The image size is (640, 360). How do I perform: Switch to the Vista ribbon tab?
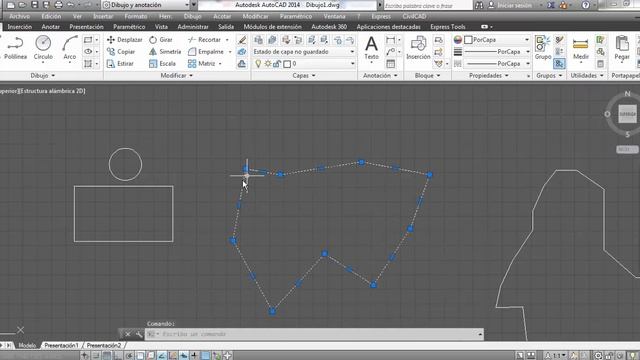point(161,27)
